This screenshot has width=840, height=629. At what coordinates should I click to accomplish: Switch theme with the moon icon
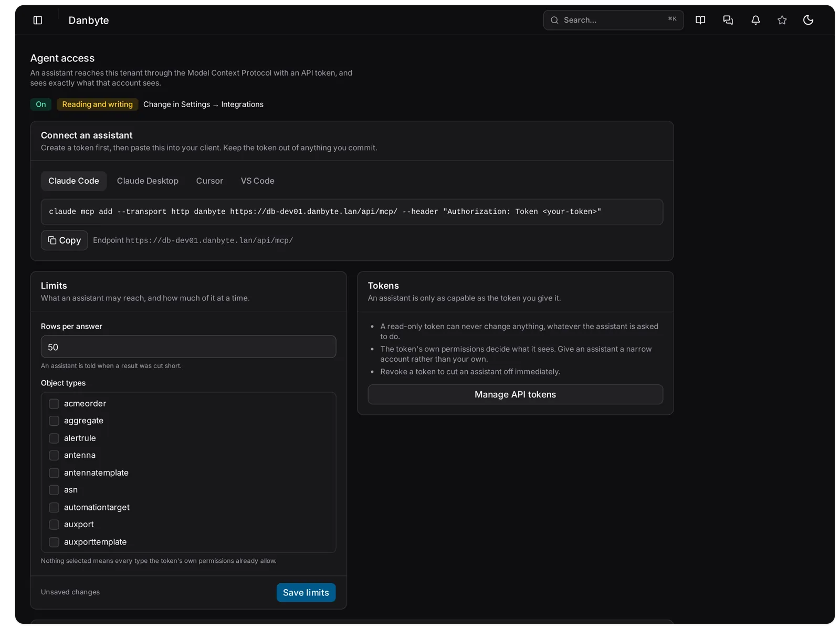(808, 20)
